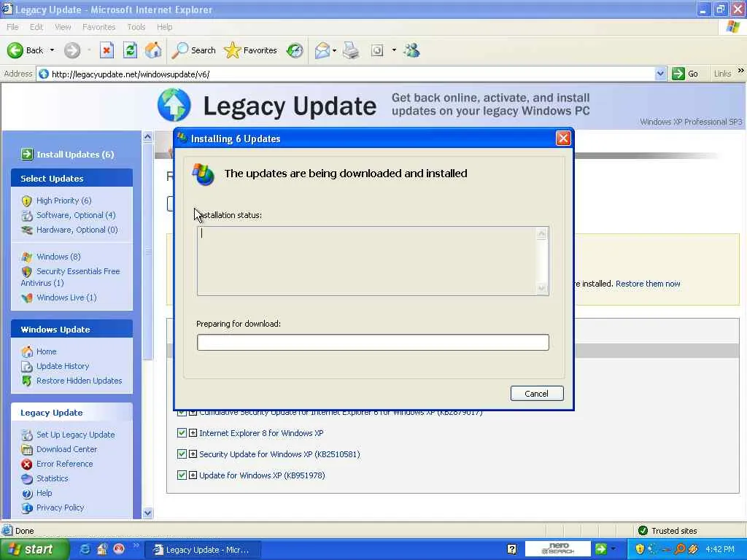The width and height of the screenshot is (747, 560).
Task: Click the Print icon in toolbar
Action: click(351, 50)
